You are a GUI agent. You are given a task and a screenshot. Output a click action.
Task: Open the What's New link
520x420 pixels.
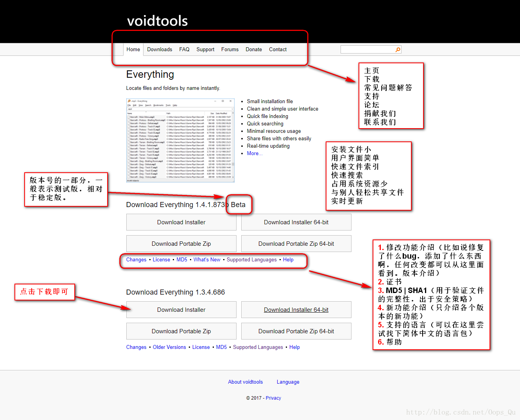[207, 260]
